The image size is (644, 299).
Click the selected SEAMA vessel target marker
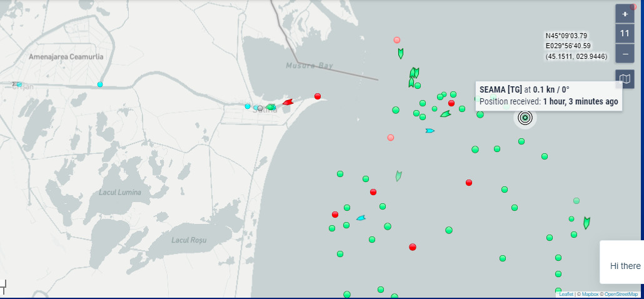pyautogui.click(x=525, y=118)
